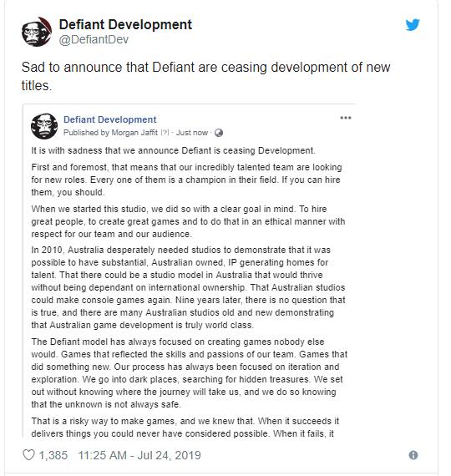
Task: Click the line It is with sadness
Action: click(x=173, y=150)
